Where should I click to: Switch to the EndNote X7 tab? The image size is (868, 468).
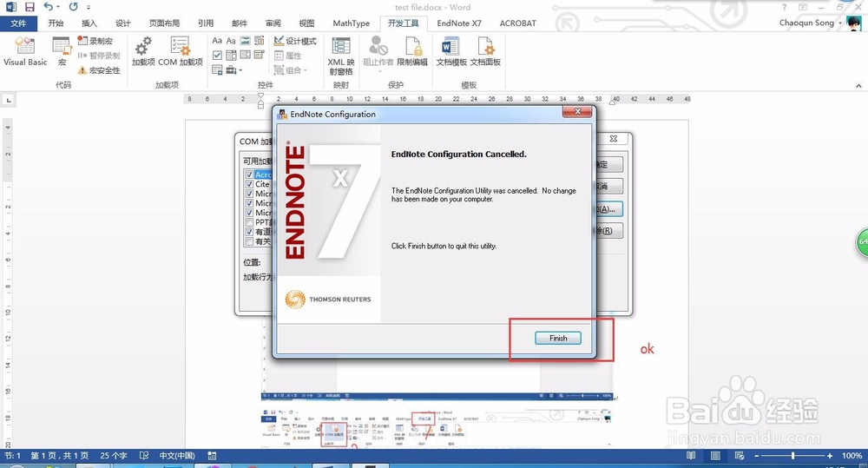coord(459,23)
